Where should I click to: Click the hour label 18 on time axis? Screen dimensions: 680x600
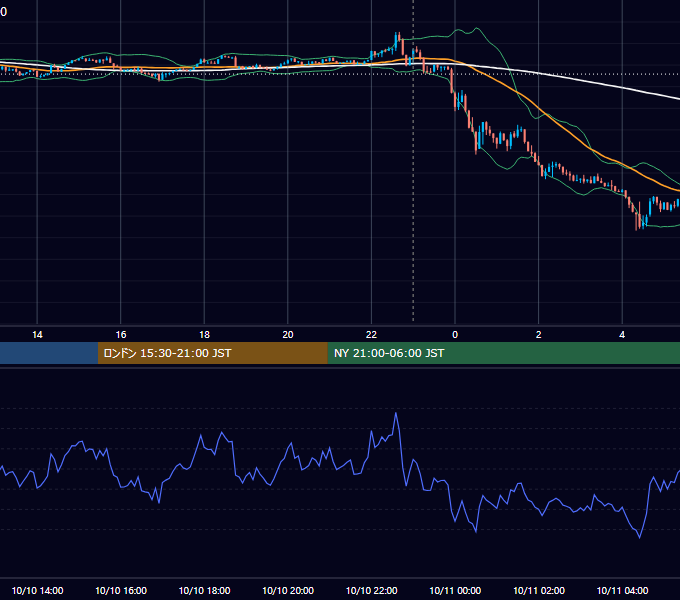click(204, 335)
